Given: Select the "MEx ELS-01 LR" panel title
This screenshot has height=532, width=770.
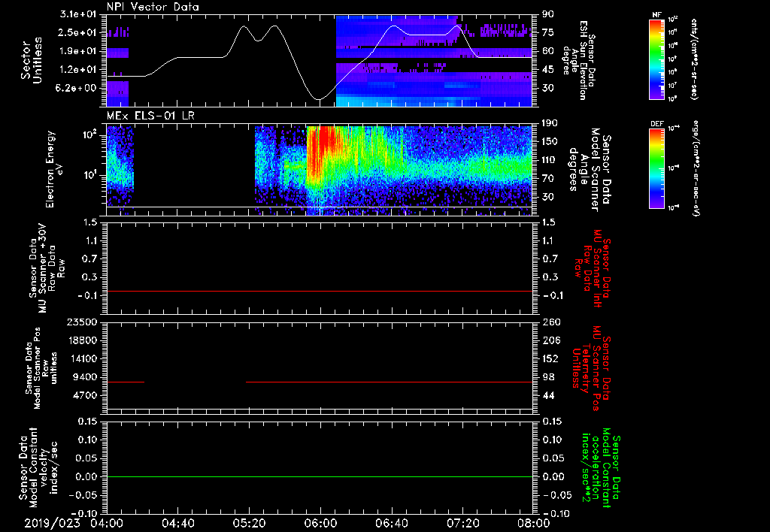Looking at the screenshot, I should coord(150,116).
